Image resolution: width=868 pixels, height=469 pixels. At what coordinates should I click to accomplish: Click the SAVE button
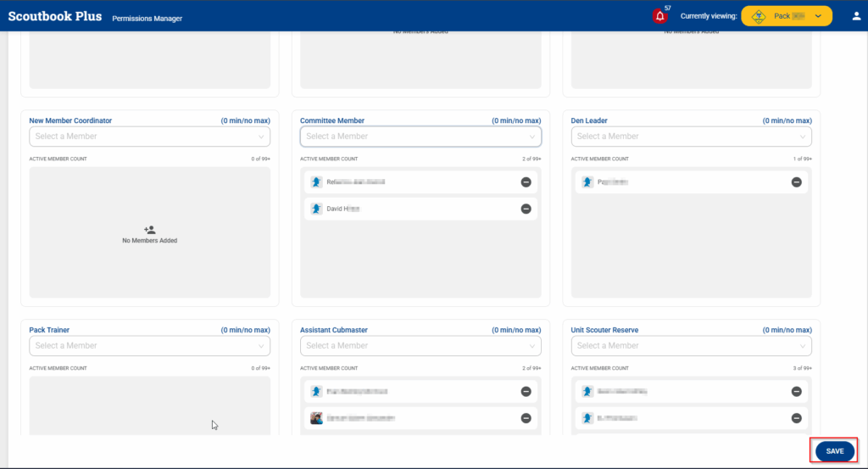834,451
